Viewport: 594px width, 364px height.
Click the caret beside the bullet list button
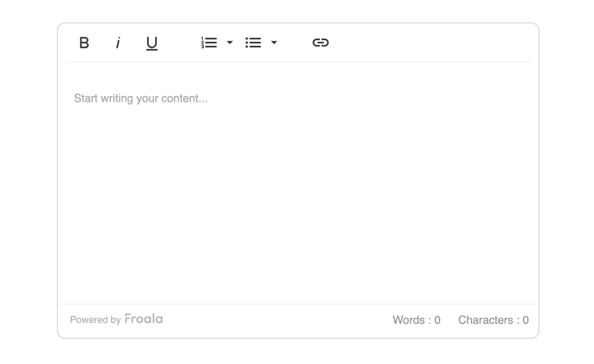point(274,43)
